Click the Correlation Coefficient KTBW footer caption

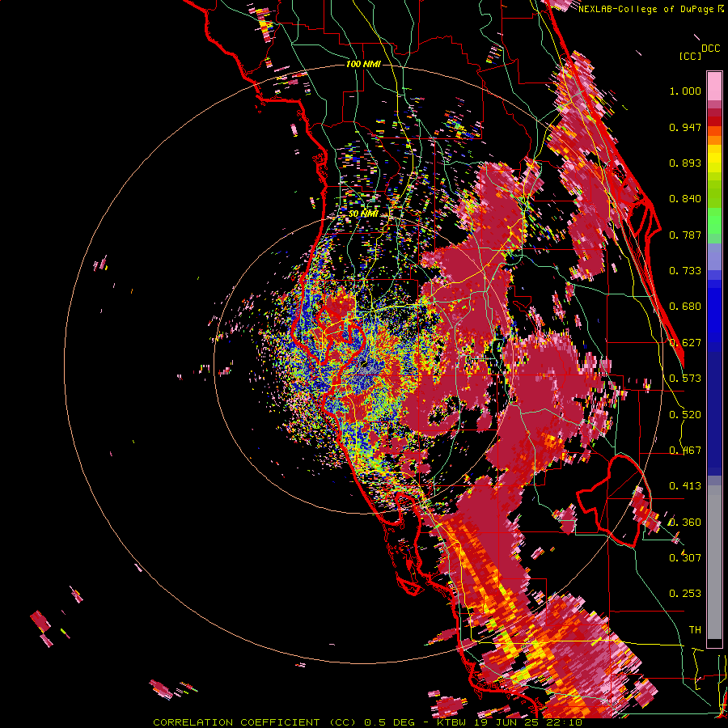coord(368,722)
